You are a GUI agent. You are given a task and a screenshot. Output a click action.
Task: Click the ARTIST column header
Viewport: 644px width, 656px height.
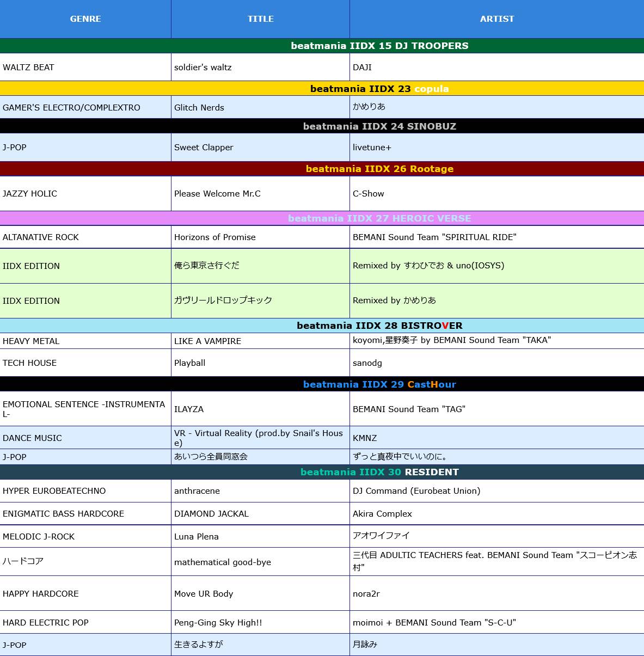pos(497,19)
